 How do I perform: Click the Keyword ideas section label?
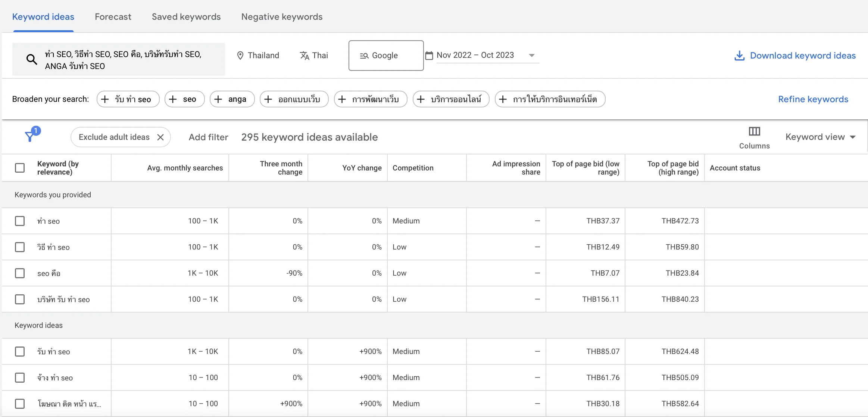(x=38, y=325)
